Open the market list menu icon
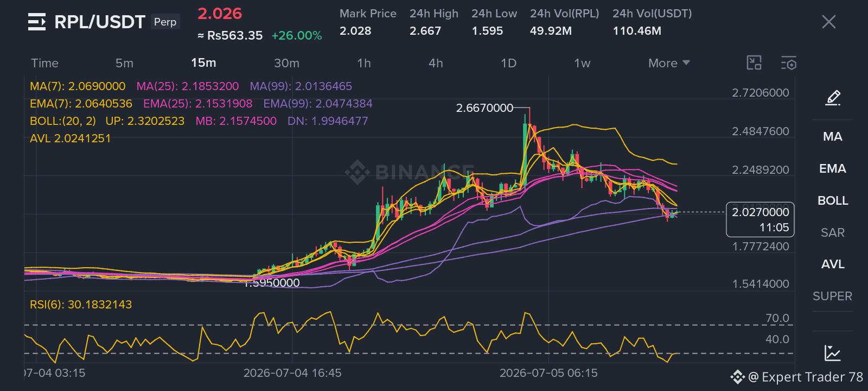Image resolution: width=868 pixels, height=391 pixels. [x=37, y=22]
